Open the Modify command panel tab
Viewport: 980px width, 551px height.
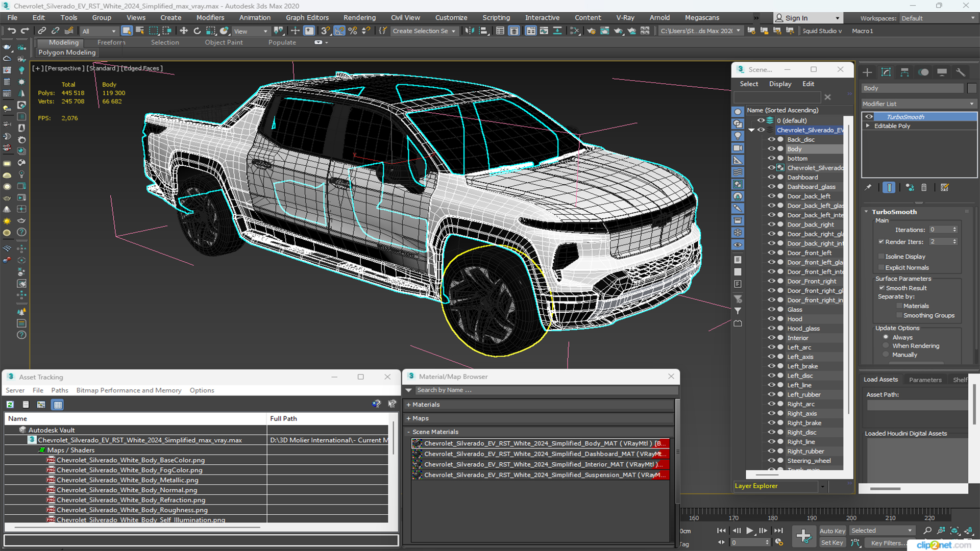(x=886, y=72)
